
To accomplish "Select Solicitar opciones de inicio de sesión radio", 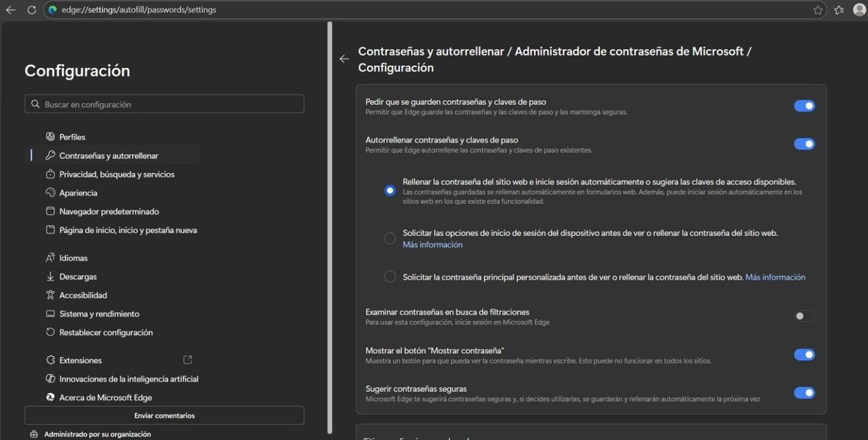I will click(x=390, y=238).
